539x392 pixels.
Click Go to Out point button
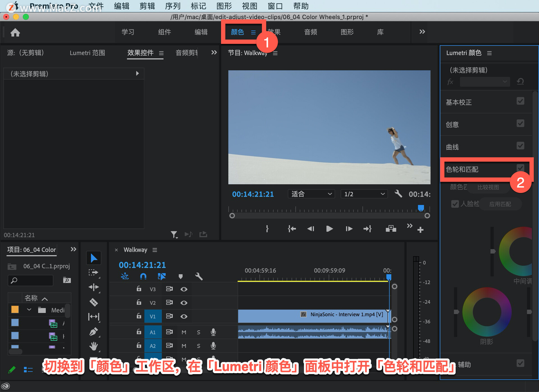(x=367, y=229)
